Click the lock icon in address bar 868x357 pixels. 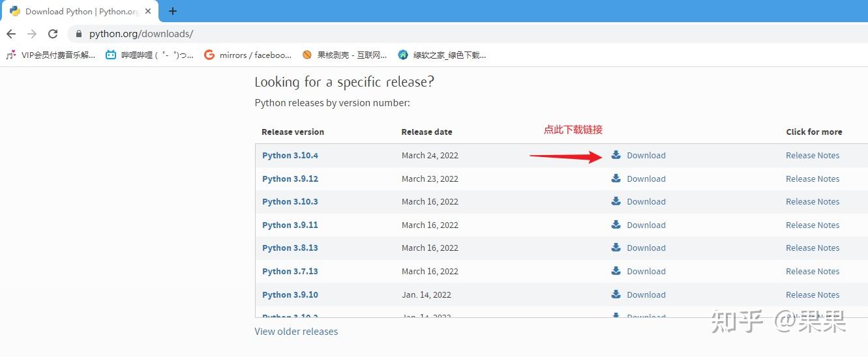pos(79,34)
